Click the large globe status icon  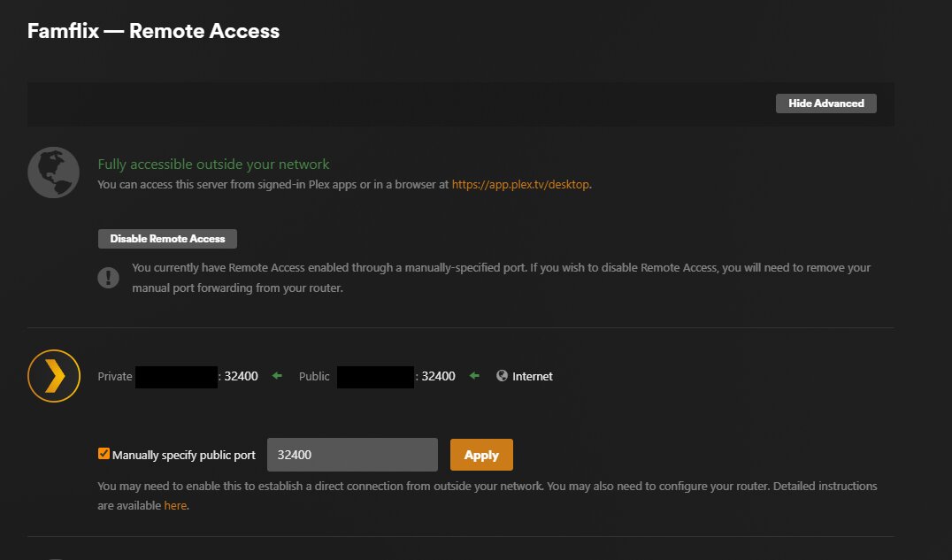pyautogui.click(x=54, y=173)
